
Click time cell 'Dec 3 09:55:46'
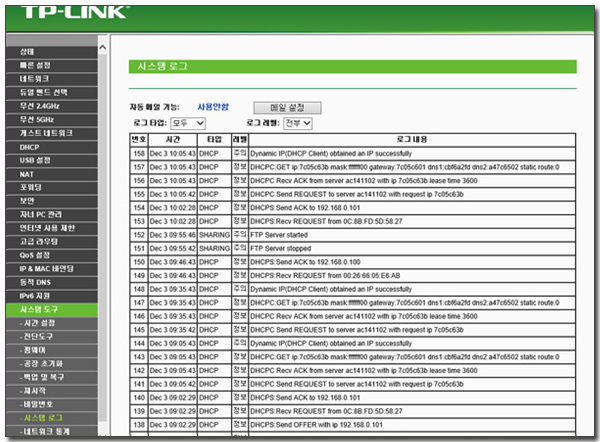(173, 235)
